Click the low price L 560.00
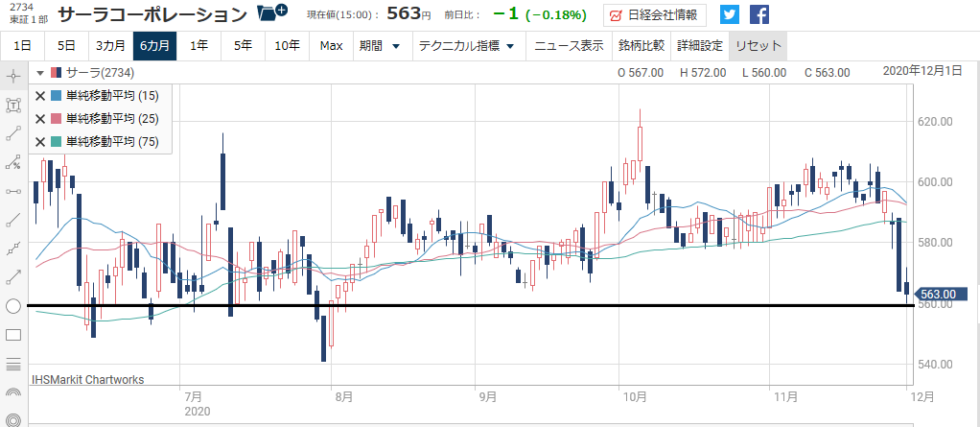The height and width of the screenshot is (427, 980). tap(763, 73)
